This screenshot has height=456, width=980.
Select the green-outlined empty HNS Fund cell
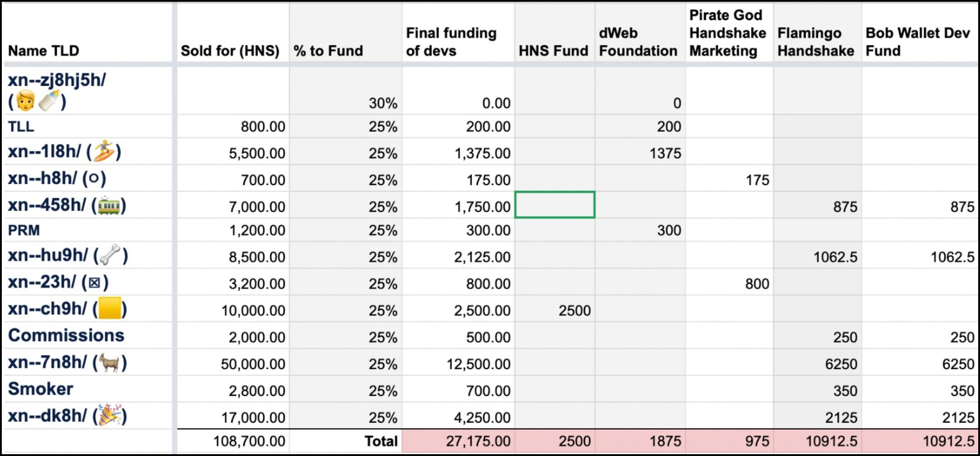(554, 205)
